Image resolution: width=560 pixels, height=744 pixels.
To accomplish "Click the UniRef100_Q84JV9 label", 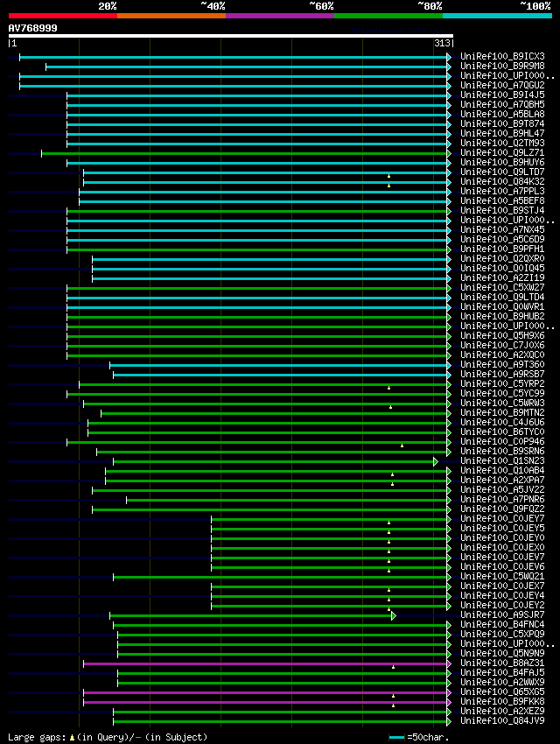I will tap(502, 720).
